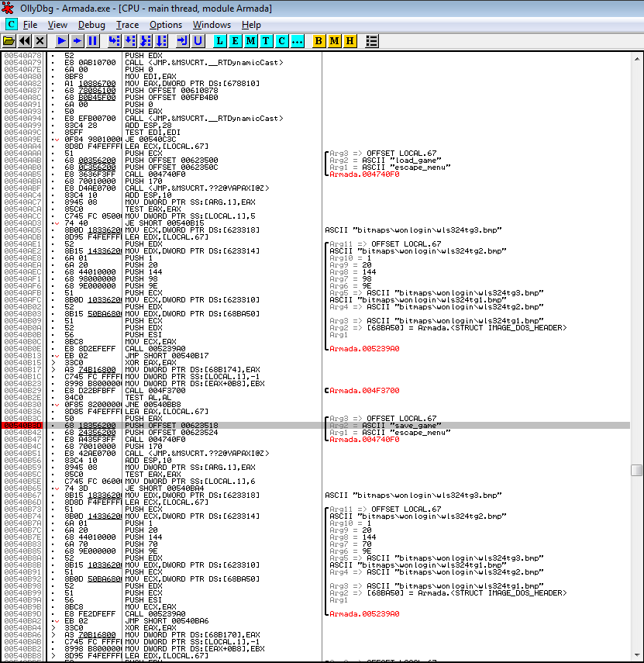Click the Trace into toolbar icon
Image resolution: width=644 pixels, height=663 pixels.
click(x=146, y=41)
